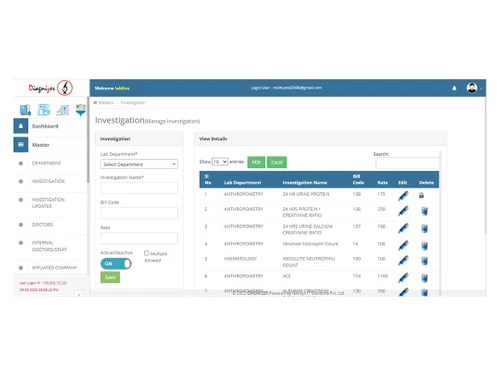
Task: Edit the 24 HR URINE PROTEIN row
Action: pos(403,196)
